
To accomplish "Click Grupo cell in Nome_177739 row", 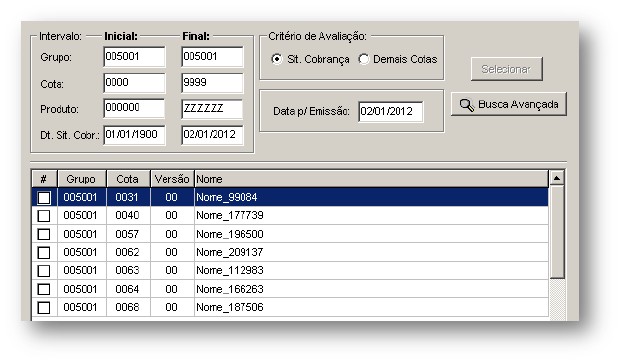I will [x=82, y=215].
